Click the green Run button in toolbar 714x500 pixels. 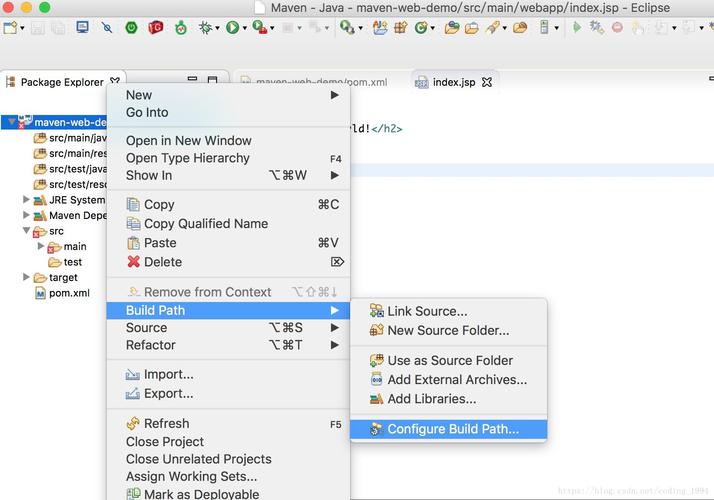tap(232, 28)
